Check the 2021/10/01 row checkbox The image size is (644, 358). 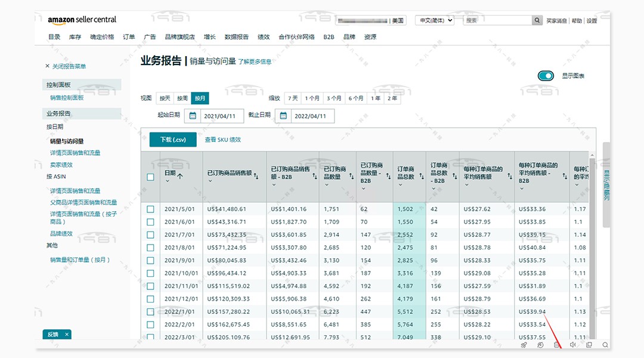(x=150, y=273)
